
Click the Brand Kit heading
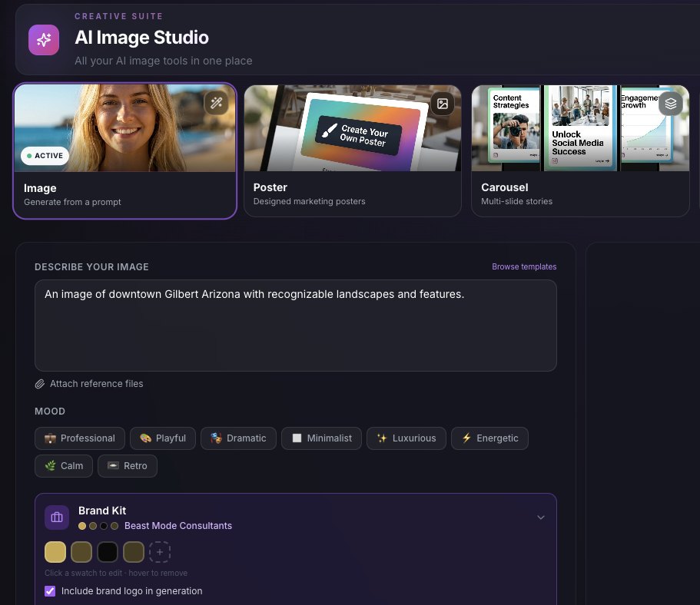click(102, 511)
